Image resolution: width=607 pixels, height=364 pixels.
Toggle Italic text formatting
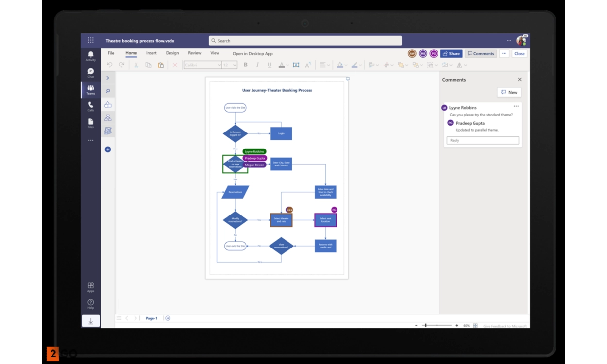click(x=257, y=65)
